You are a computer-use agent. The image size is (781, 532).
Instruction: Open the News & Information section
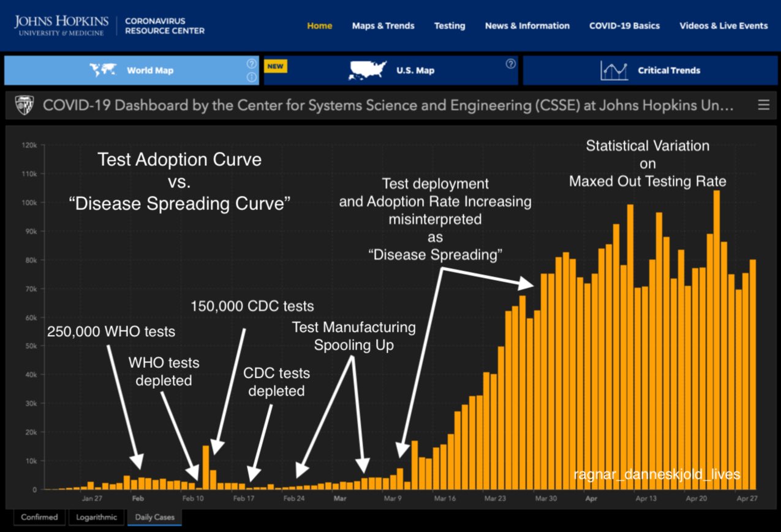[x=527, y=26]
